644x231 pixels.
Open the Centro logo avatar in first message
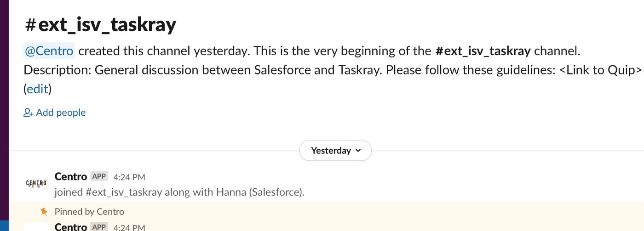[36, 184]
